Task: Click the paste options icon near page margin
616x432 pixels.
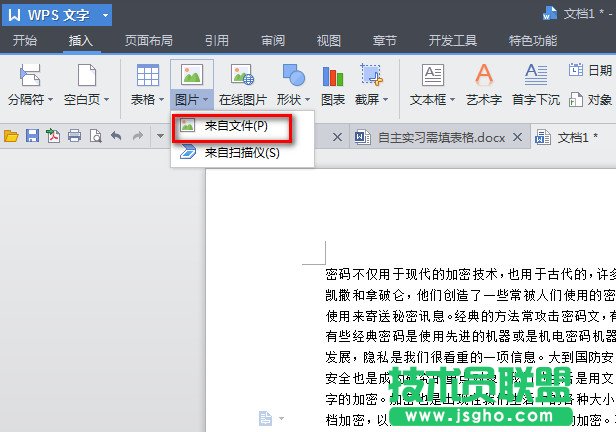Action: coord(266,418)
